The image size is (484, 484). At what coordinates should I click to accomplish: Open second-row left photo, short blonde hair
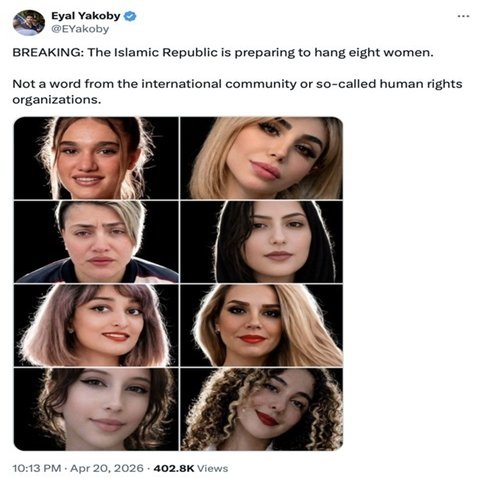96,242
